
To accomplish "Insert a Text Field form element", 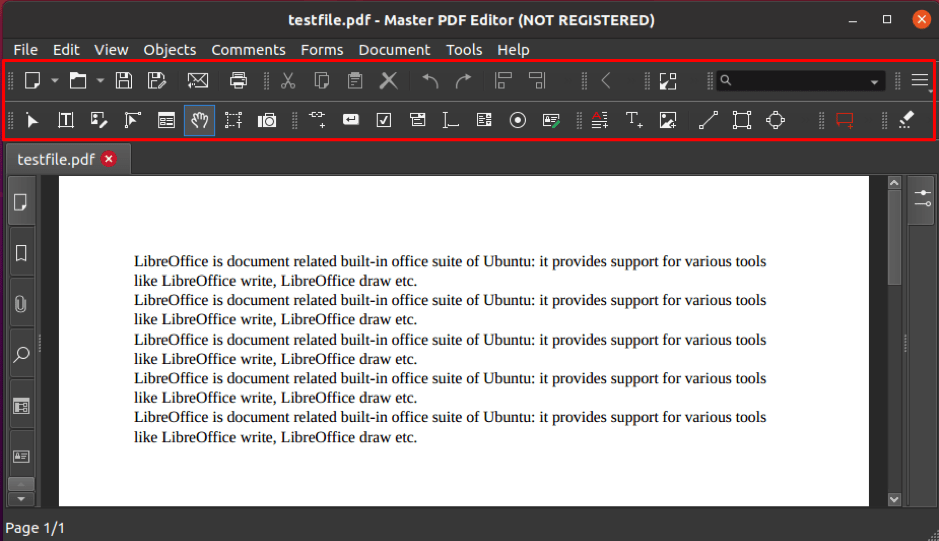I will [x=450, y=120].
